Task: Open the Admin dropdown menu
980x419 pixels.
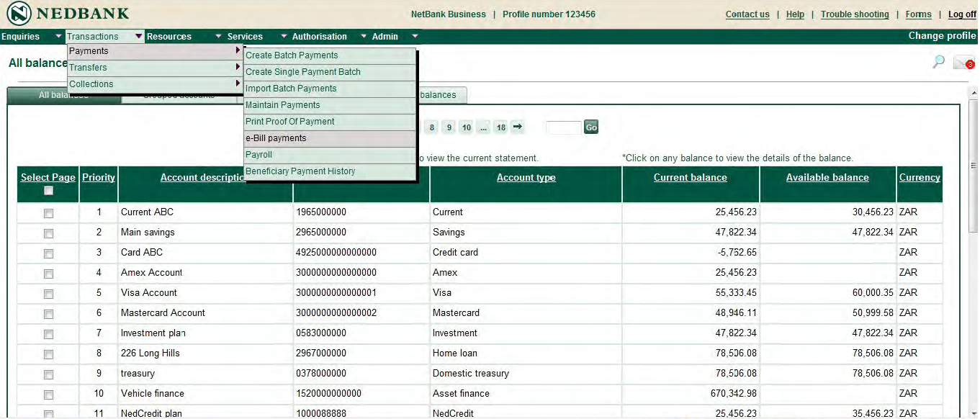Action: (385, 36)
